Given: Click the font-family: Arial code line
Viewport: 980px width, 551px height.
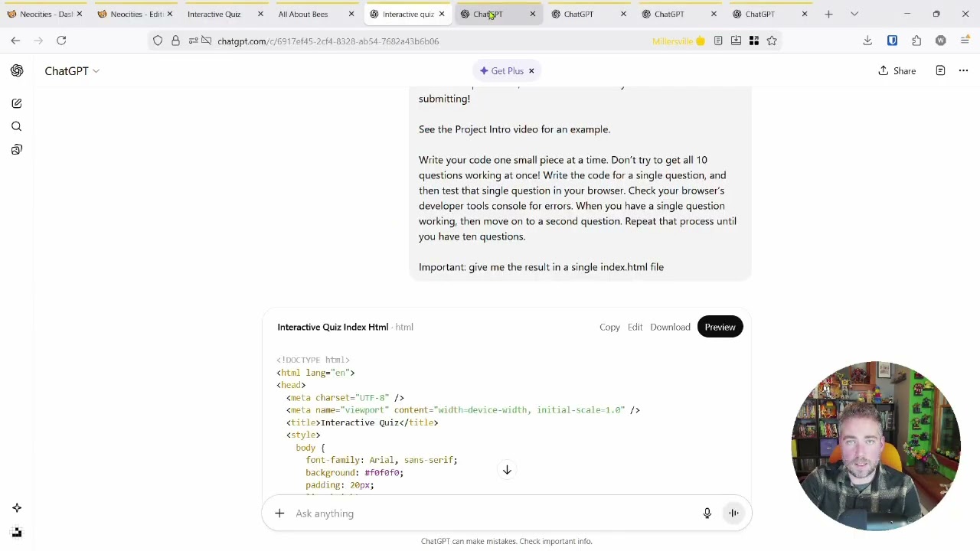Looking at the screenshot, I should [381, 460].
